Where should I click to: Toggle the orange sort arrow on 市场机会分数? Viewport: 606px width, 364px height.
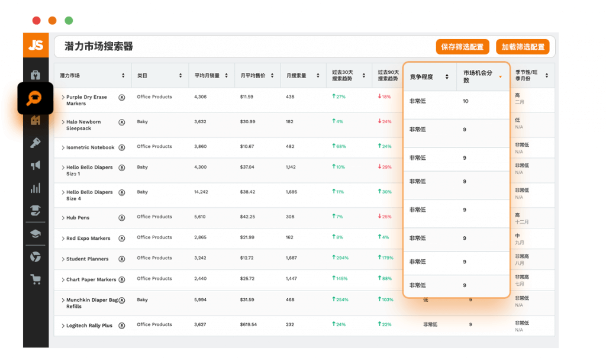click(x=501, y=76)
